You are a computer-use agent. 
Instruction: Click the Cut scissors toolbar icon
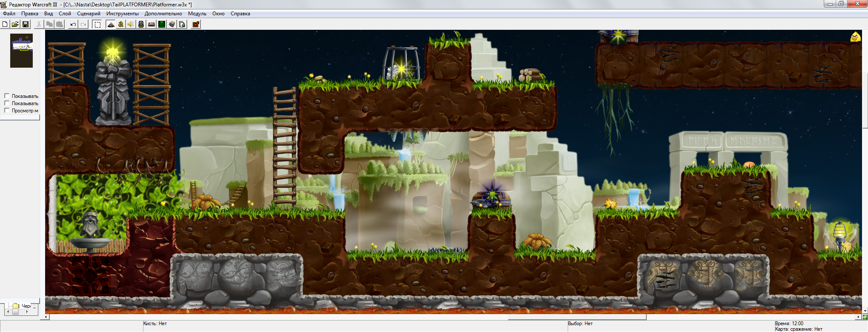[x=39, y=24]
